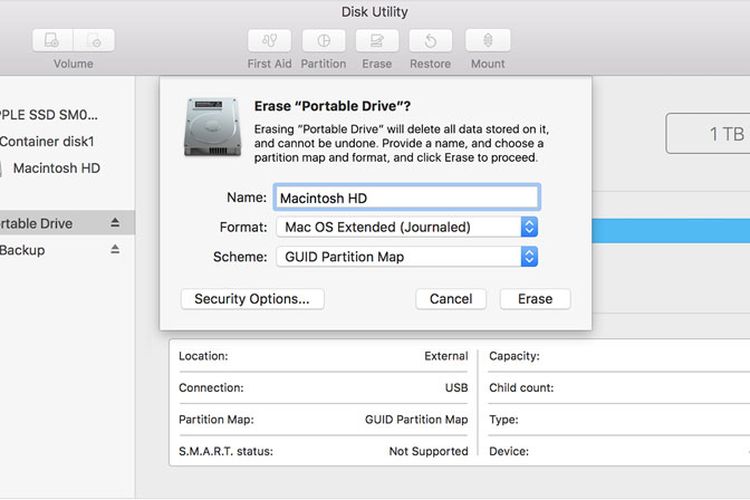The width and height of the screenshot is (750, 500).
Task: Click the Type label in info table
Action: pos(504,420)
